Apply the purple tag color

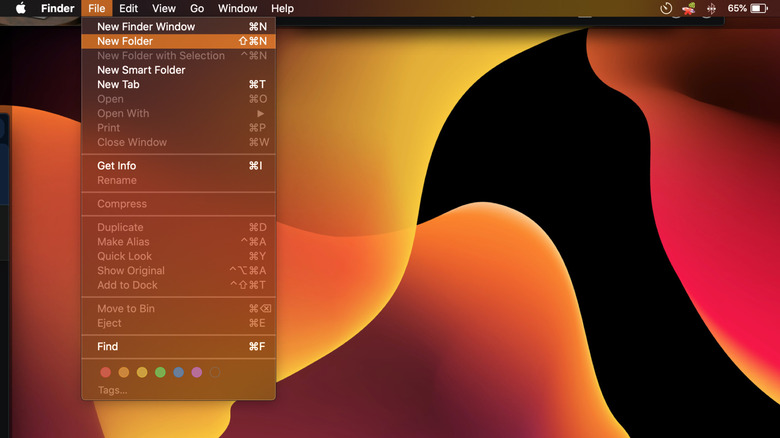pos(196,372)
